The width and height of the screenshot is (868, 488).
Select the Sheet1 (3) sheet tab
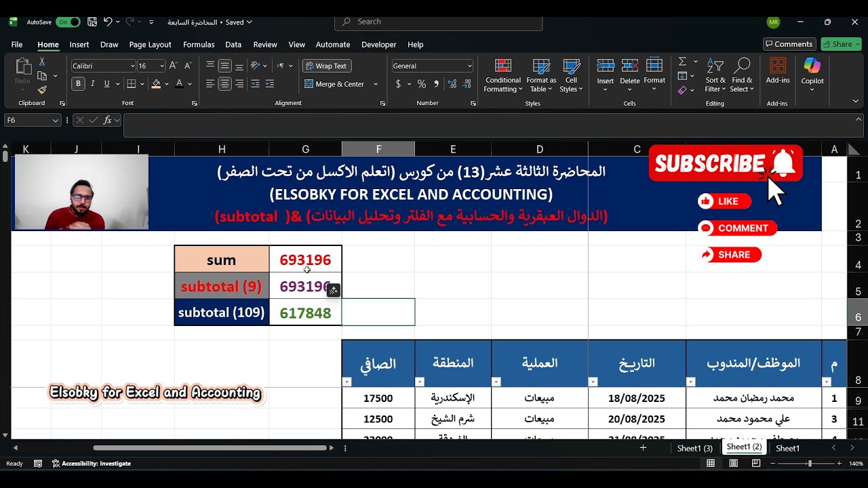point(695,448)
